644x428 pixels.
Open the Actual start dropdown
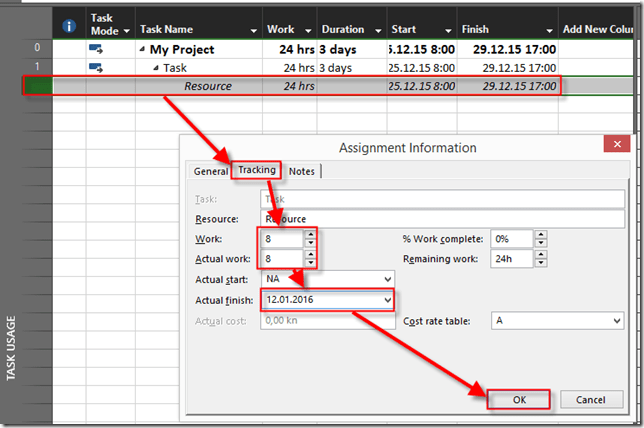tap(386, 278)
